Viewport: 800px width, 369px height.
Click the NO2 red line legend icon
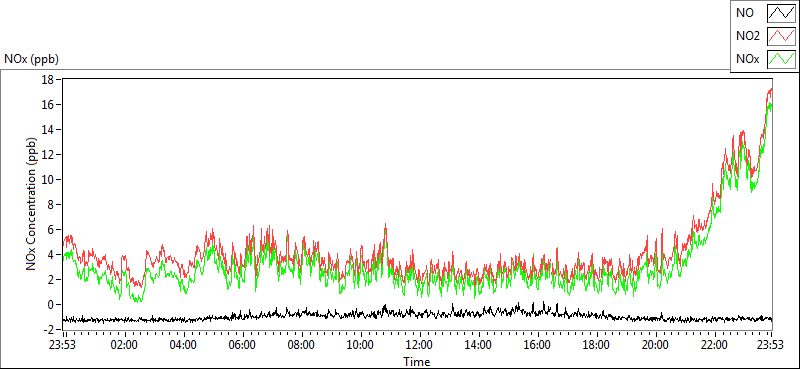(781, 36)
